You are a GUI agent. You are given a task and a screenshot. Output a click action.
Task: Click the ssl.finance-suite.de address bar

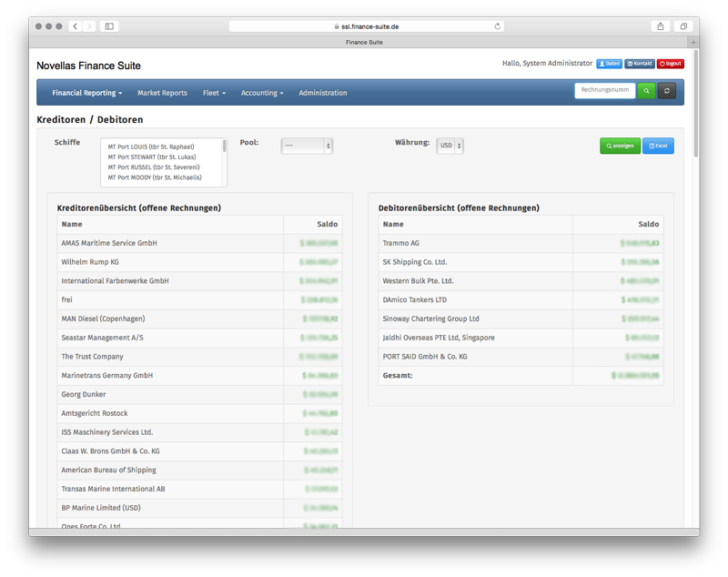click(x=366, y=26)
